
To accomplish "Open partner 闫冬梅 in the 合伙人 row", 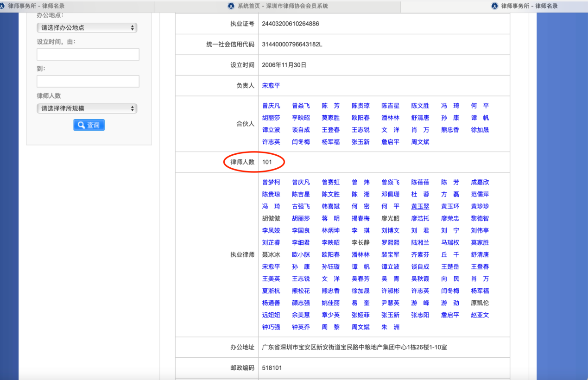I will (x=301, y=142).
